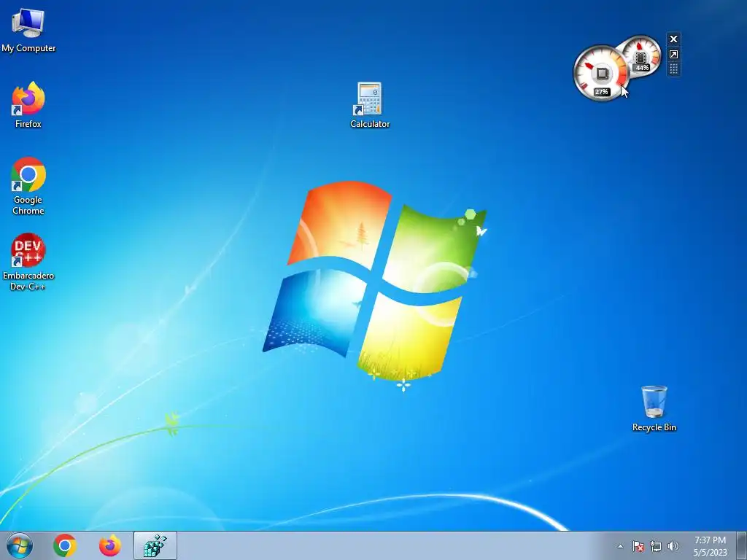Select the Calculator desktop shortcut

pyautogui.click(x=370, y=105)
